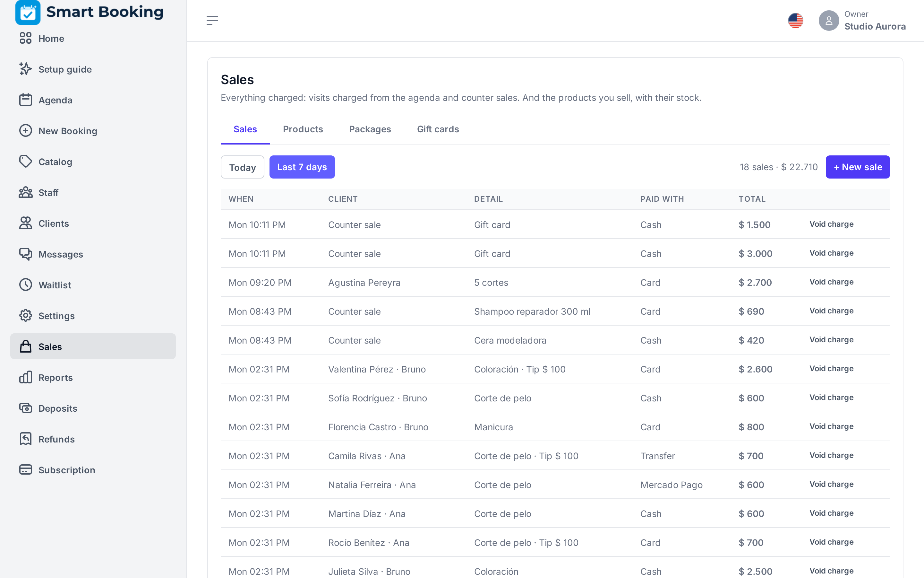Image resolution: width=924 pixels, height=578 pixels.
Task: Open the Catalog tag icon
Action: point(26,162)
